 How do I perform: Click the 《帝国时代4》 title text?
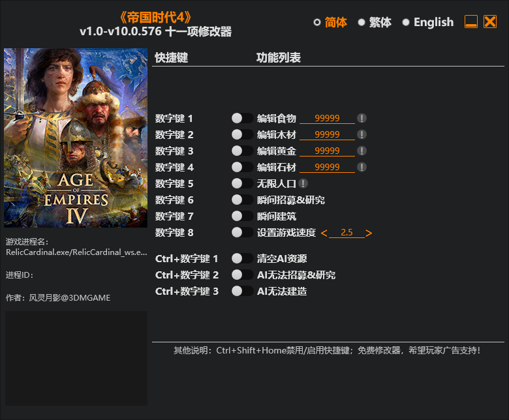[x=155, y=18]
